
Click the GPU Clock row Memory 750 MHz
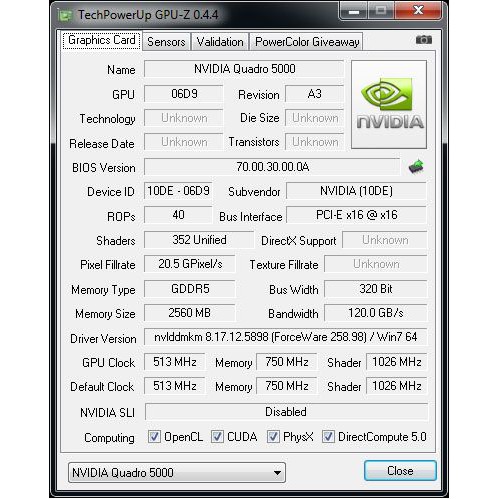tap(287, 362)
